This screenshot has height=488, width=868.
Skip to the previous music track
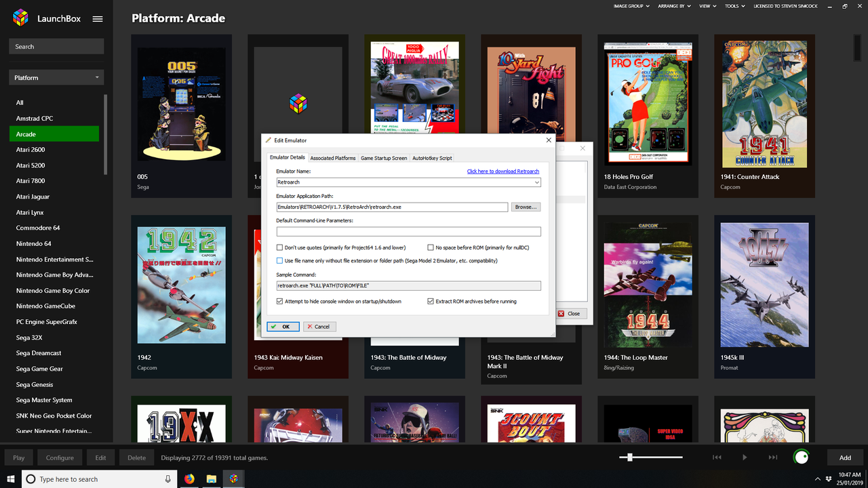click(717, 457)
